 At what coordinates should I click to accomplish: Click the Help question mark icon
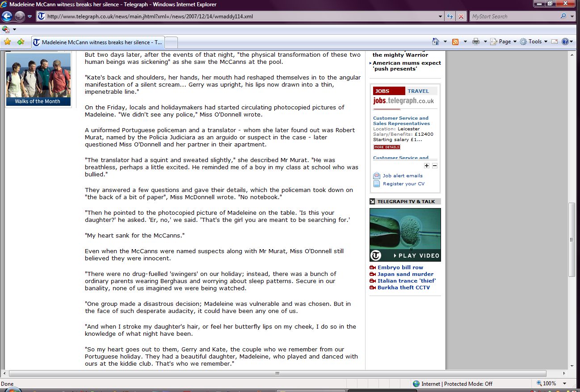(x=565, y=42)
